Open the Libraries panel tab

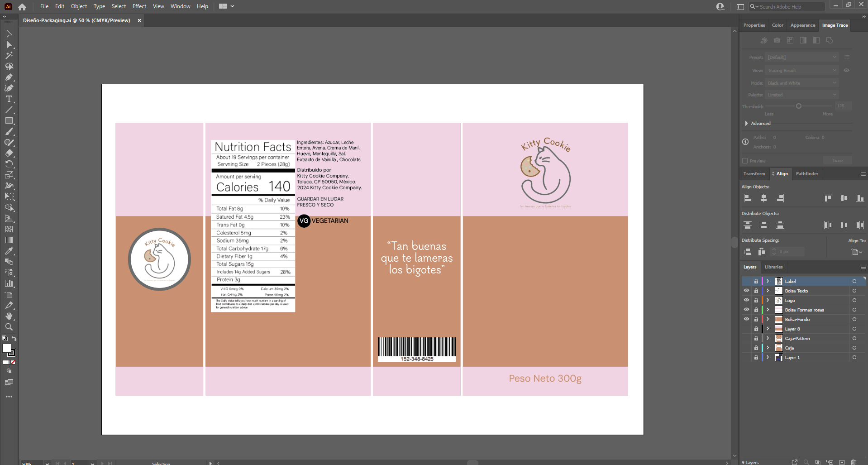(x=773, y=267)
